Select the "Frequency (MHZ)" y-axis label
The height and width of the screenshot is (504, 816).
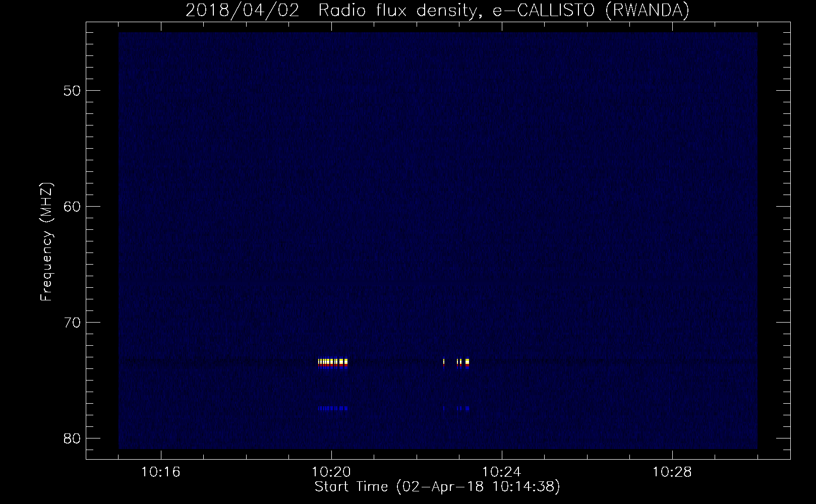pyautogui.click(x=47, y=242)
